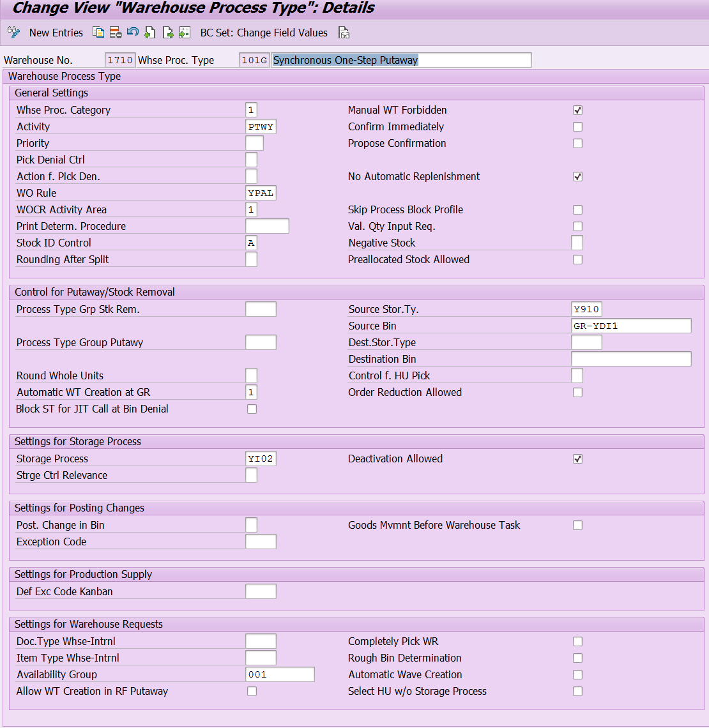Open BC Set: Change Field Values
Image resolution: width=709 pixels, height=728 pixels.
(x=264, y=33)
